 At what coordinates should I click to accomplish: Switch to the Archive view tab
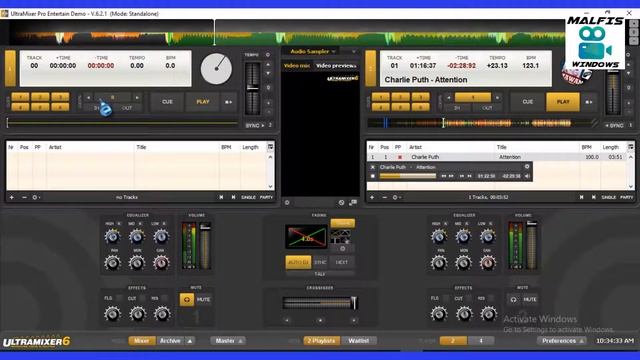click(x=170, y=340)
